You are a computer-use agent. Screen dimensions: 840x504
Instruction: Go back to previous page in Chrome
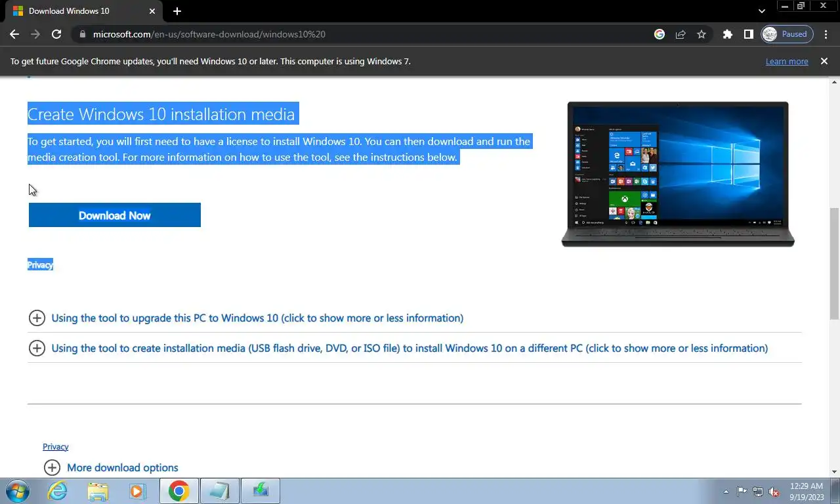[14, 34]
